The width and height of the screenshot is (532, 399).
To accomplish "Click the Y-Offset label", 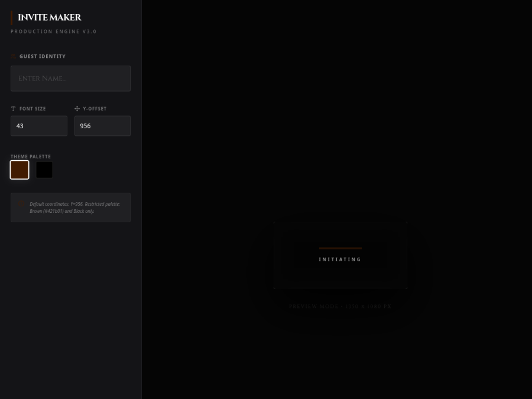I will click(95, 109).
